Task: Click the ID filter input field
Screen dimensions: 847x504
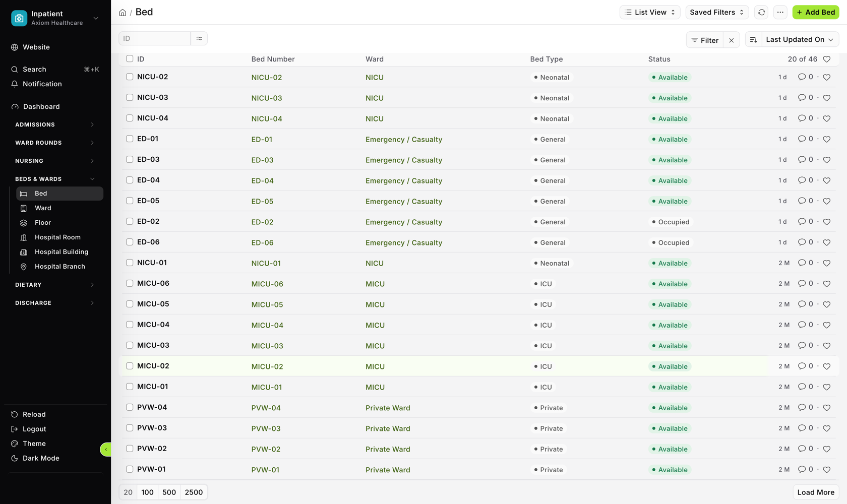Action: click(x=155, y=38)
